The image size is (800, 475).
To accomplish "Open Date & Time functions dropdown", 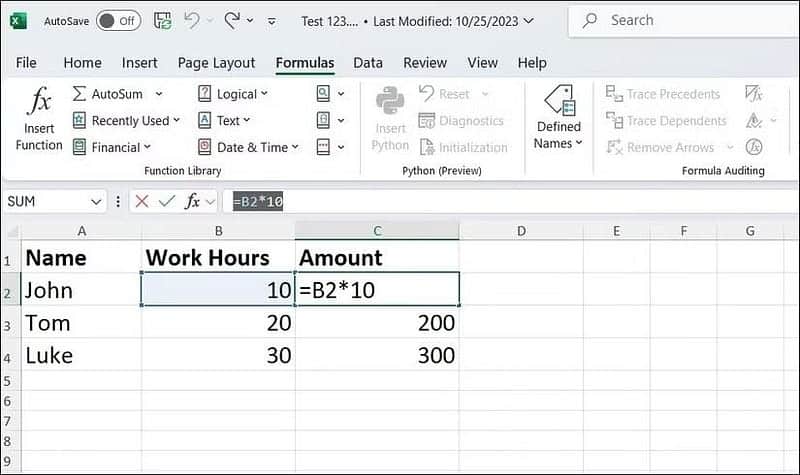I will [248, 147].
